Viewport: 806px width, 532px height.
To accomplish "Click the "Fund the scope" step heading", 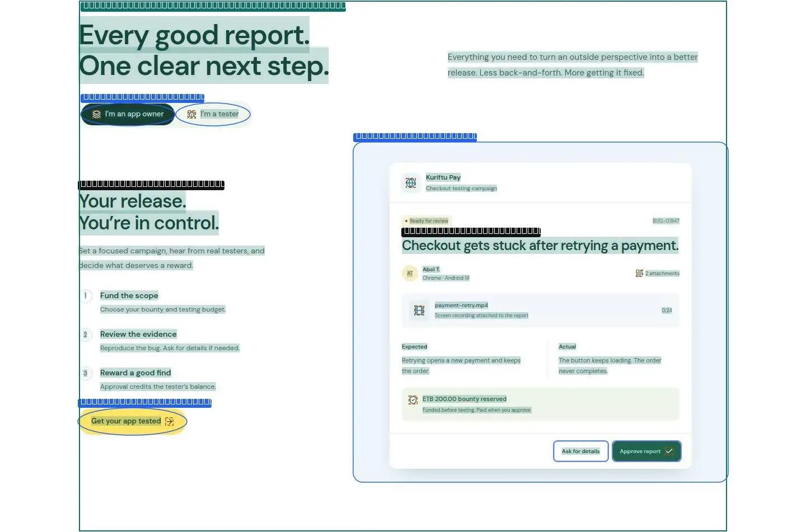I will [x=129, y=295].
